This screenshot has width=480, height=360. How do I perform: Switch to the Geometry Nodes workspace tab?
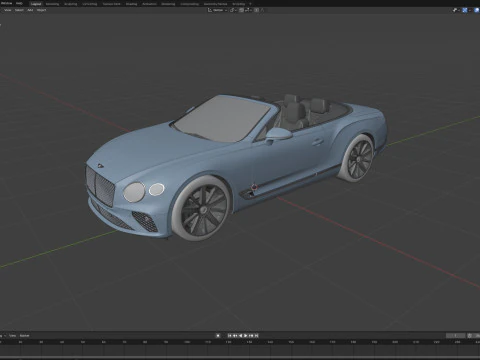pyautogui.click(x=215, y=4)
